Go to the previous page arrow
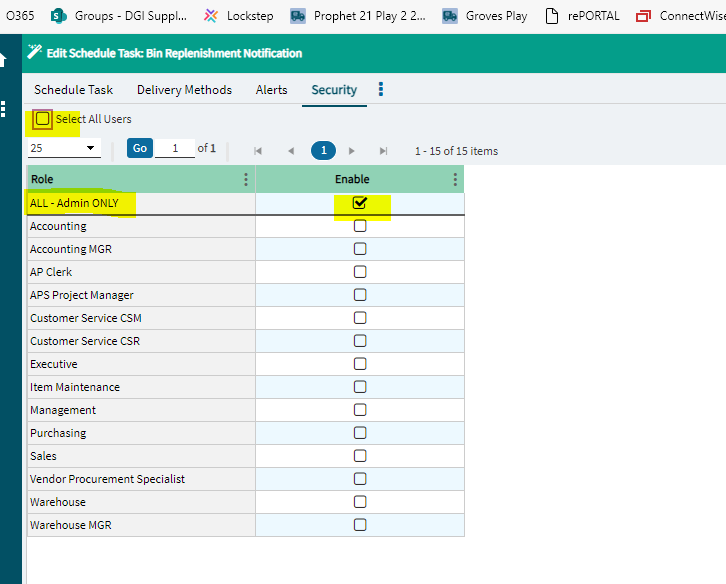The width and height of the screenshot is (726, 584). pos(291,151)
